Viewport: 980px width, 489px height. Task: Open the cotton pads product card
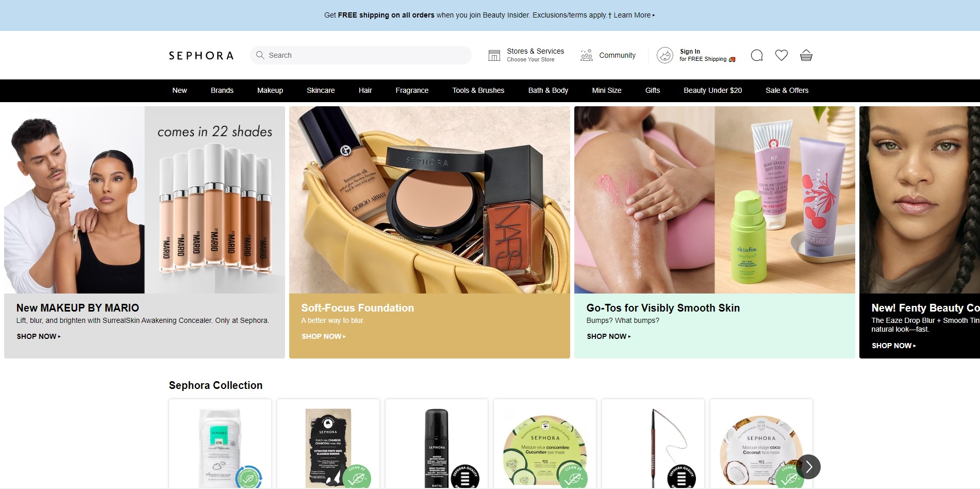coord(220,444)
